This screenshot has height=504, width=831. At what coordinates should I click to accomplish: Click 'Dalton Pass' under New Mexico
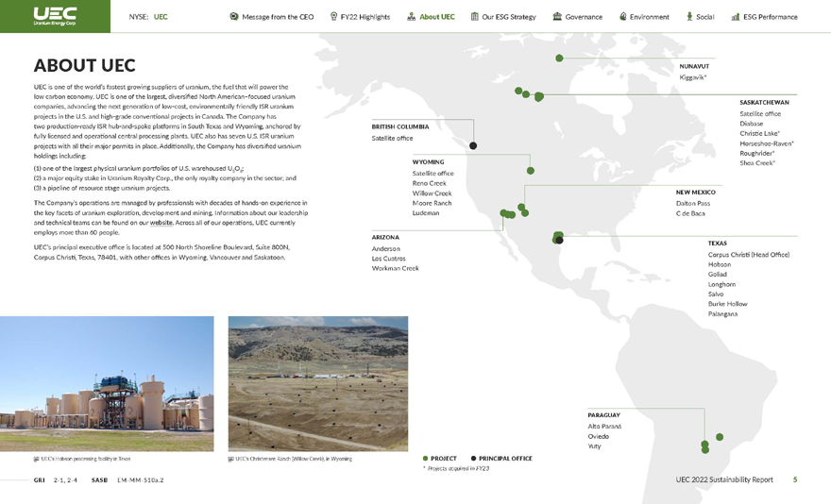click(693, 204)
